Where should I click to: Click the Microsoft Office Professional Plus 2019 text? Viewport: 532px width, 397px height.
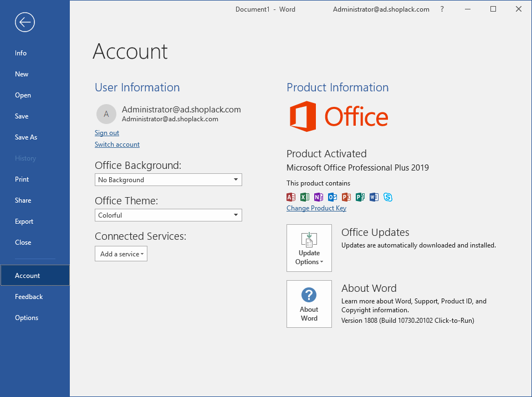[357, 167]
